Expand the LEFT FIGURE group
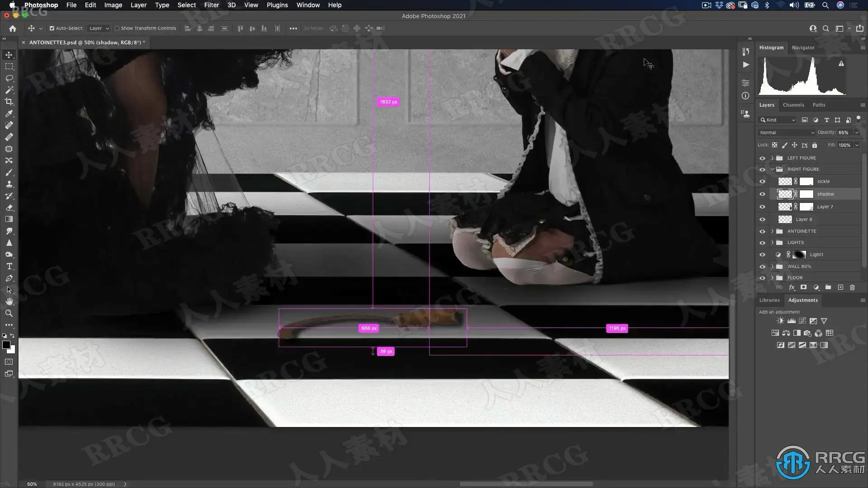This screenshot has height=488, width=868. 772,158
